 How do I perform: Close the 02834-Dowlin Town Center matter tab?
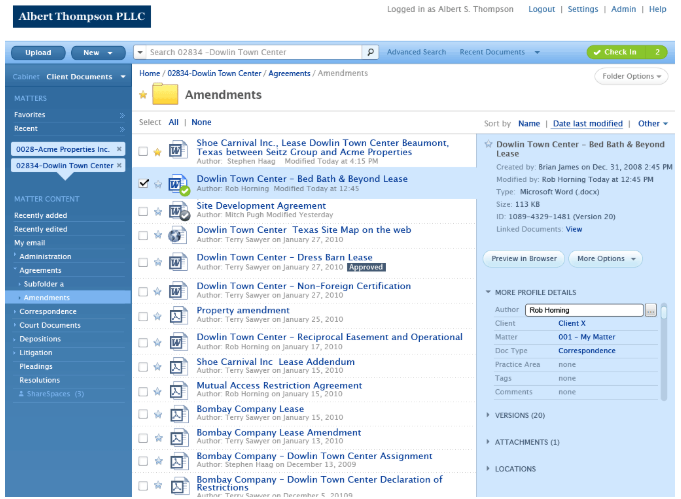[119, 165]
